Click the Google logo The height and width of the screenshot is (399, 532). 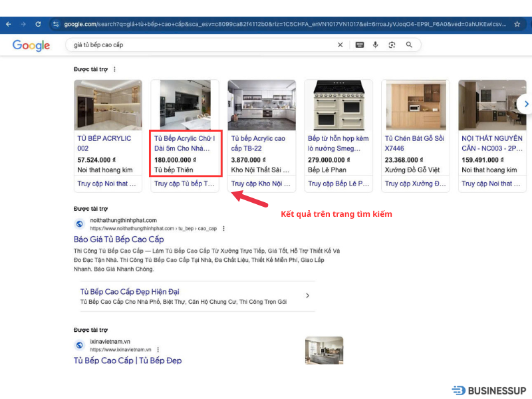tap(31, 45)
